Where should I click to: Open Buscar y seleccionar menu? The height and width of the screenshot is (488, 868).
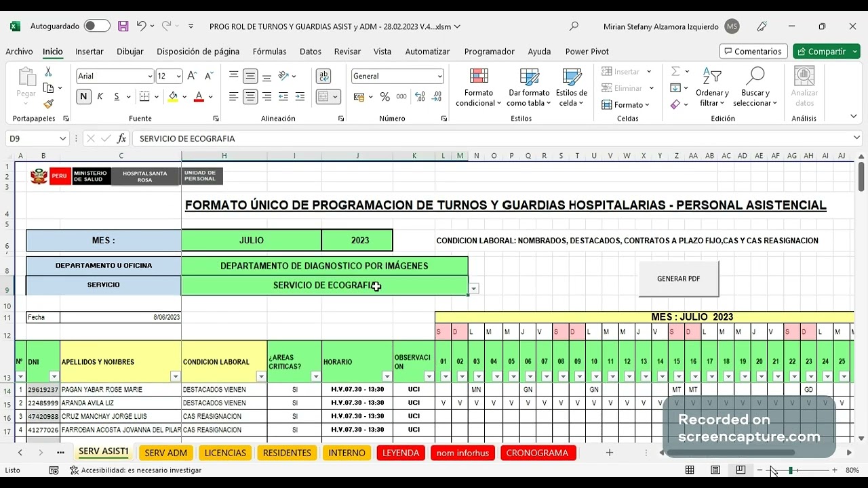pyautogui.click(x=755, y=87)
